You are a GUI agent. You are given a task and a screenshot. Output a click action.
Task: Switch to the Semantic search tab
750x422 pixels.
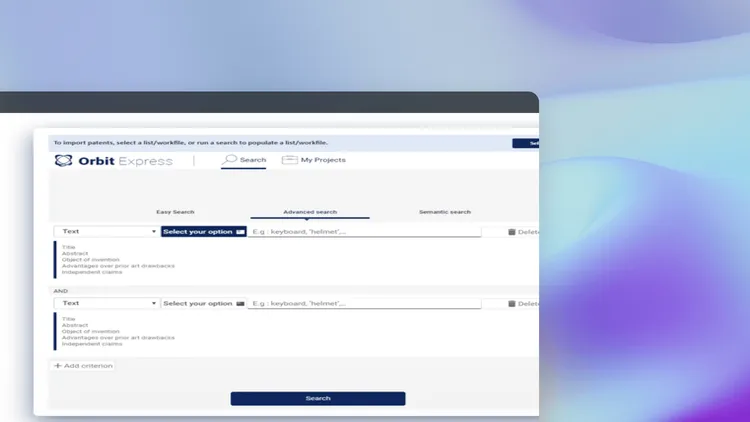point(445,211)
